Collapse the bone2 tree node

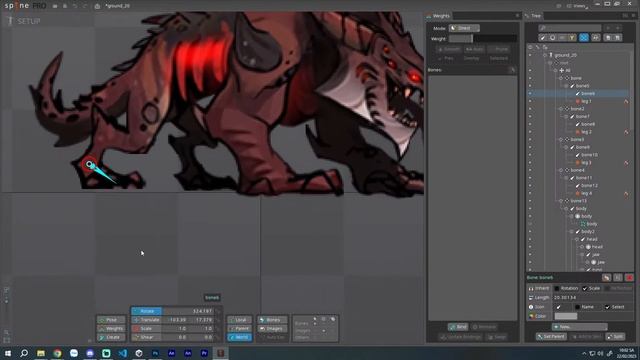(561, 109)
